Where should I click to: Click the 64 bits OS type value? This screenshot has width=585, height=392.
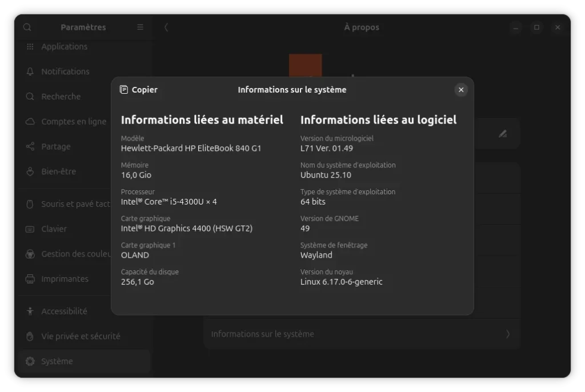click(x=312, y=202)
